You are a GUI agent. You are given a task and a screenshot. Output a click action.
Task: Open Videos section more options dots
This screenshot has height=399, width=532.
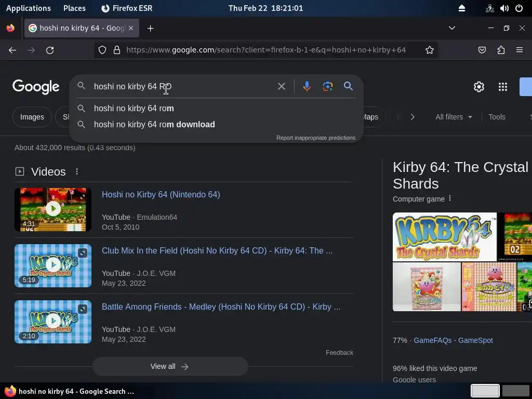click(x=77, y=171)
